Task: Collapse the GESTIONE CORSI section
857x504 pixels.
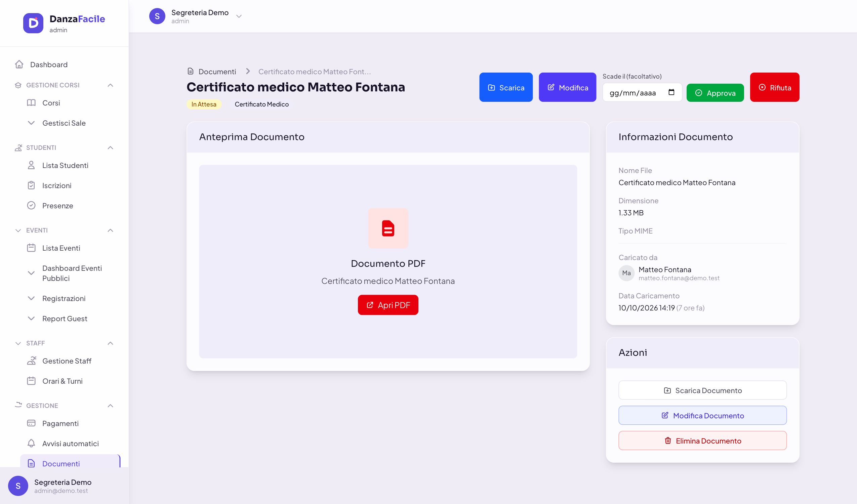Action: point(110,85)
